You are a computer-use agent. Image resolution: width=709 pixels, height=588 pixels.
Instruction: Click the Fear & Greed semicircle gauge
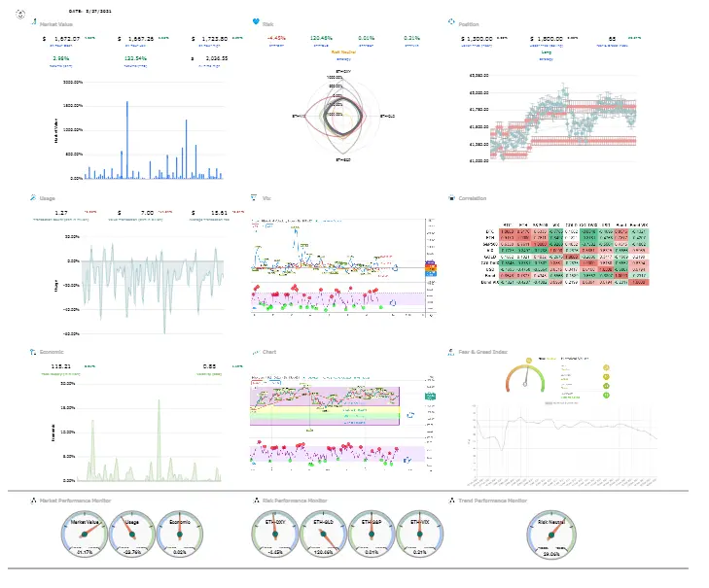pos(525,376)
